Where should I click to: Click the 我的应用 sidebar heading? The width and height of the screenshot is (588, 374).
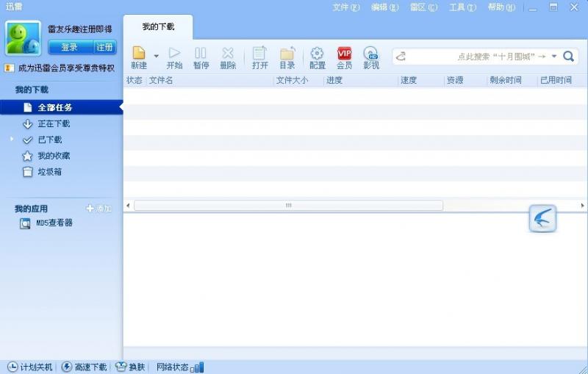31,209
